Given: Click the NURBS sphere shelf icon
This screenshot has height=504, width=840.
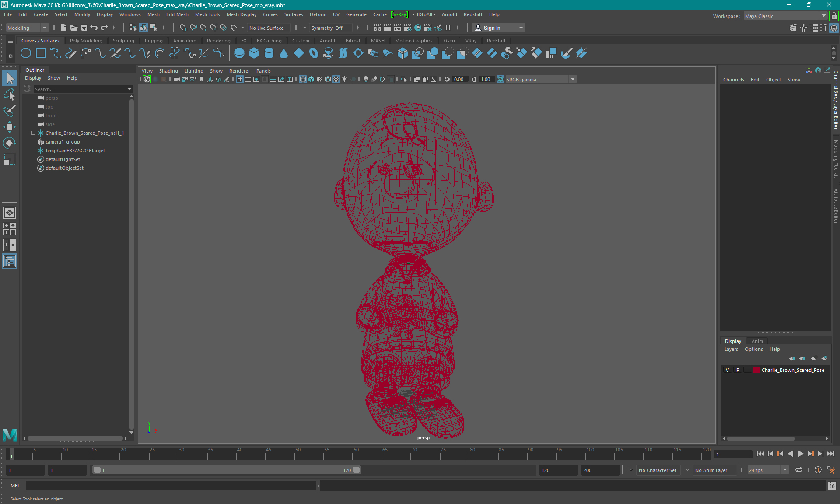Looking at the screenshot, I should [x=239, y=53].
